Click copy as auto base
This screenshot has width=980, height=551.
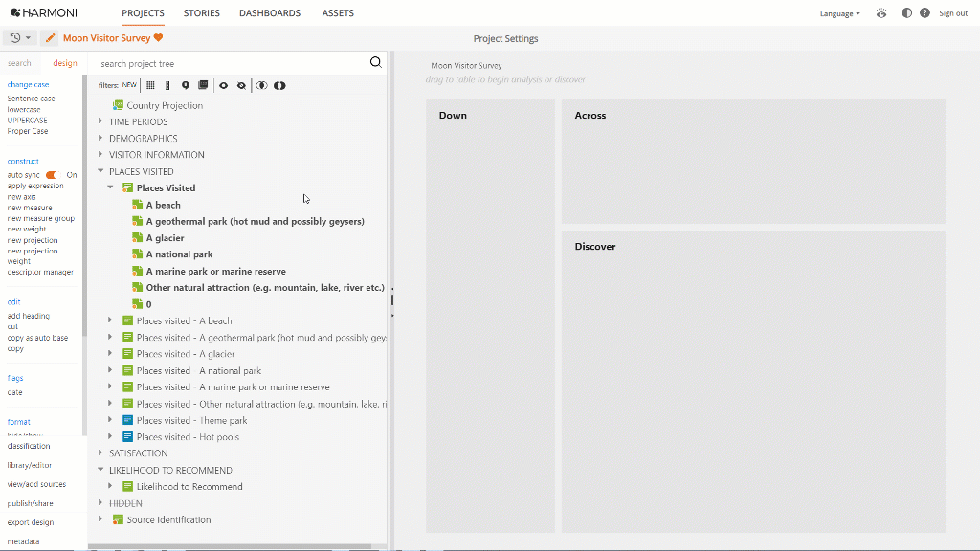pyautogui.click(x=37, y=338)
